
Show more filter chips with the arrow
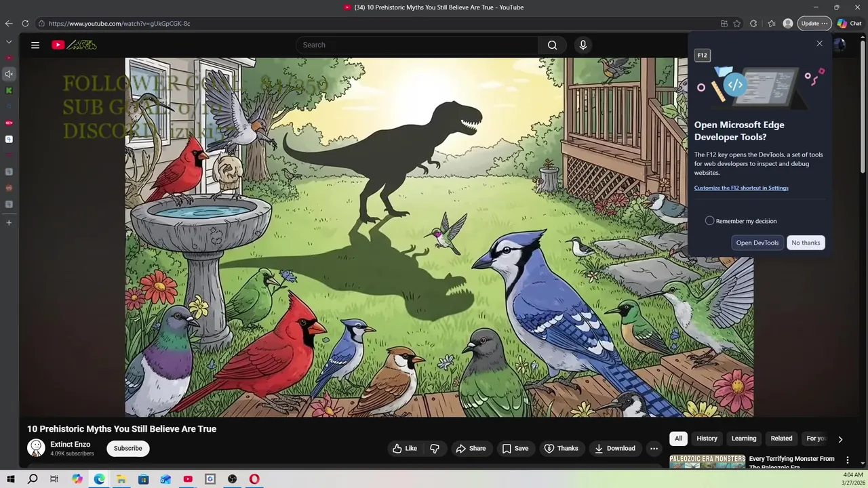(x=840, y=439)
